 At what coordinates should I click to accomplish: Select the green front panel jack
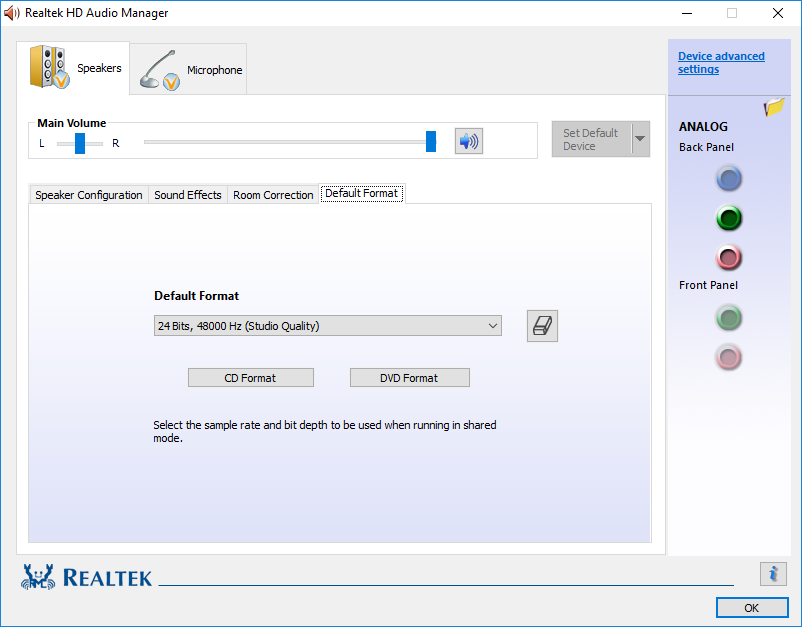coord(729,318)
